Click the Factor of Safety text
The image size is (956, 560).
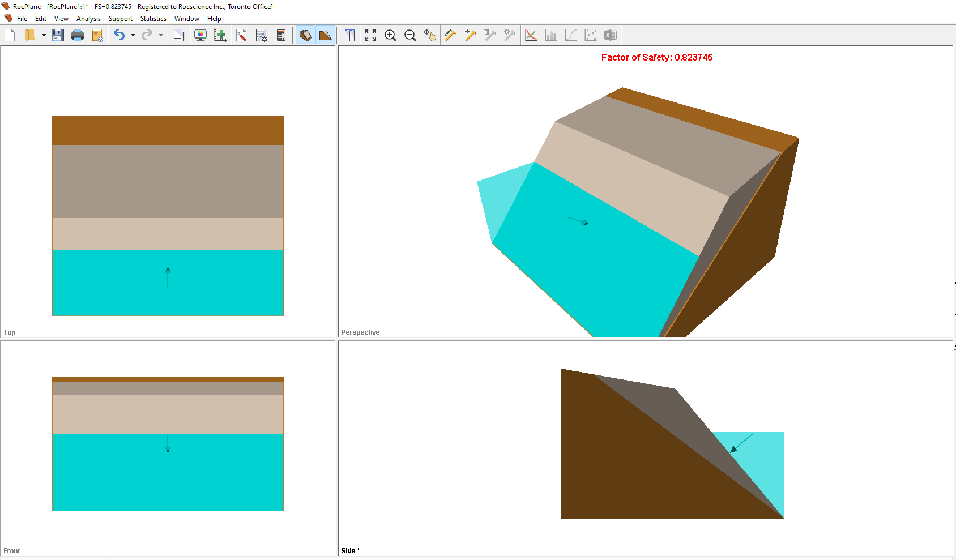pyautogui.click(x=657, y=57)
